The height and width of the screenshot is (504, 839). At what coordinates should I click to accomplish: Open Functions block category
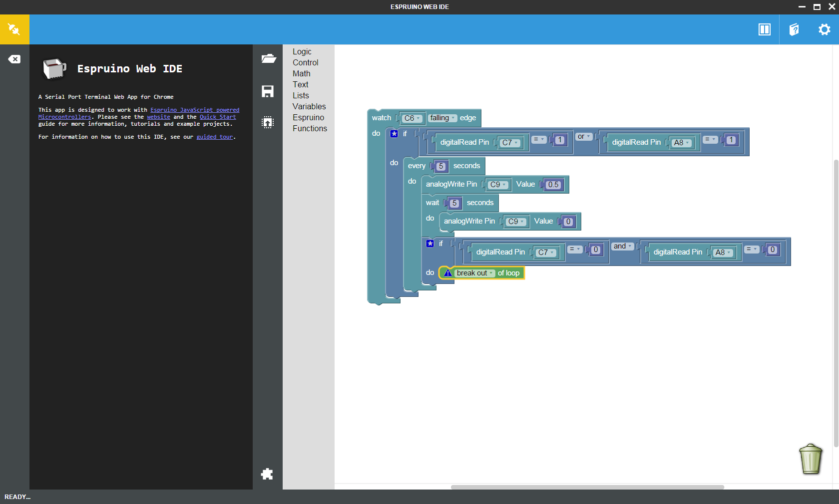point(310,128)
